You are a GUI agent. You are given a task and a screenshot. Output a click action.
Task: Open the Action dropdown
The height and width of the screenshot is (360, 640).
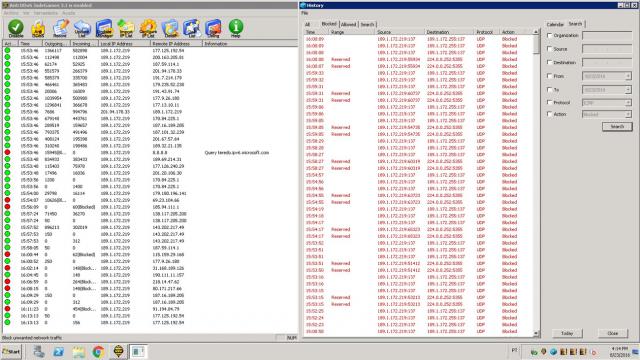click(628, 115)
